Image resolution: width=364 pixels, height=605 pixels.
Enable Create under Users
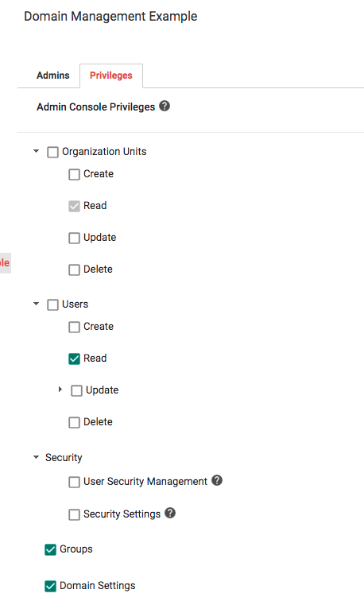[75, 328]
